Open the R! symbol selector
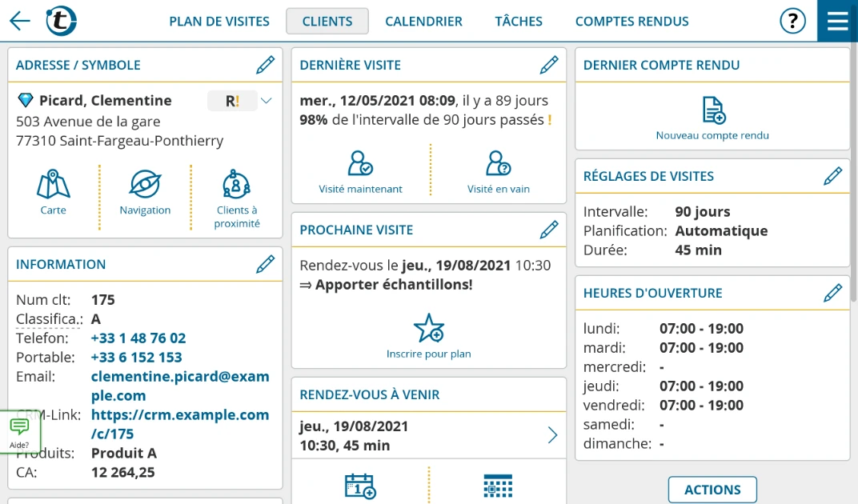This screenshot has width=858, height=504. (232, 101)
